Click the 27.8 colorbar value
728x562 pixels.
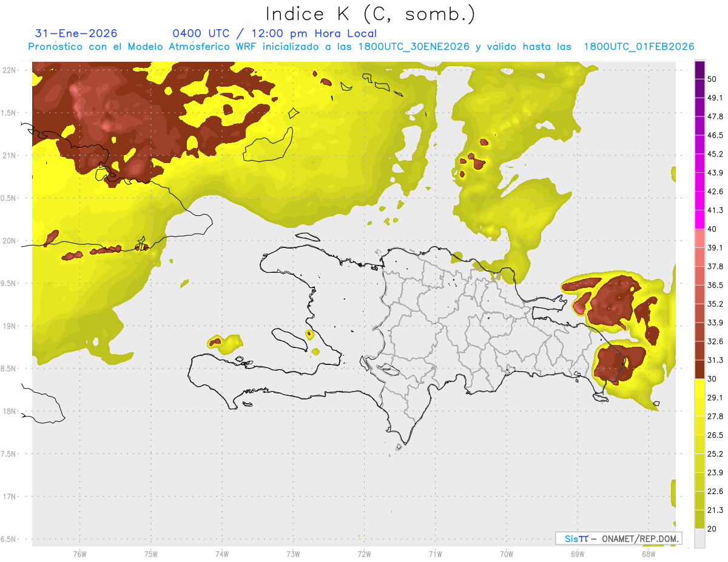715,416
